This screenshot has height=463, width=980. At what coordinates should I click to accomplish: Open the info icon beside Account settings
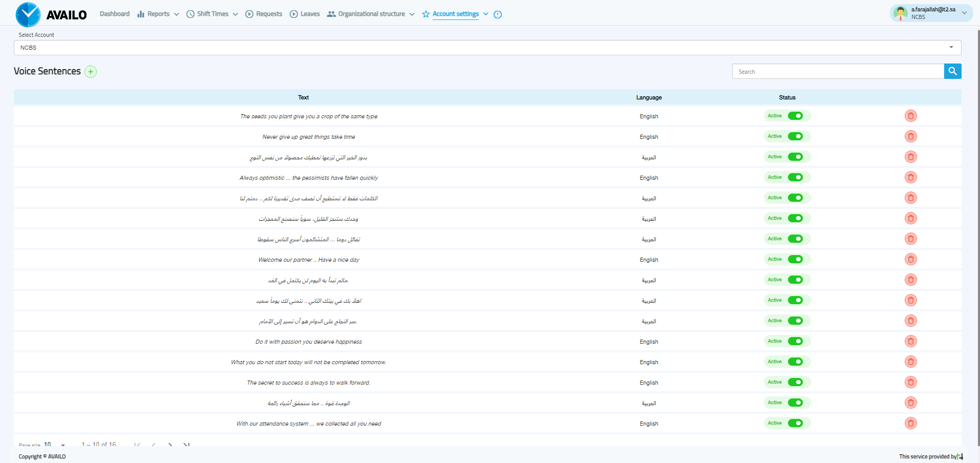(498, 14)
